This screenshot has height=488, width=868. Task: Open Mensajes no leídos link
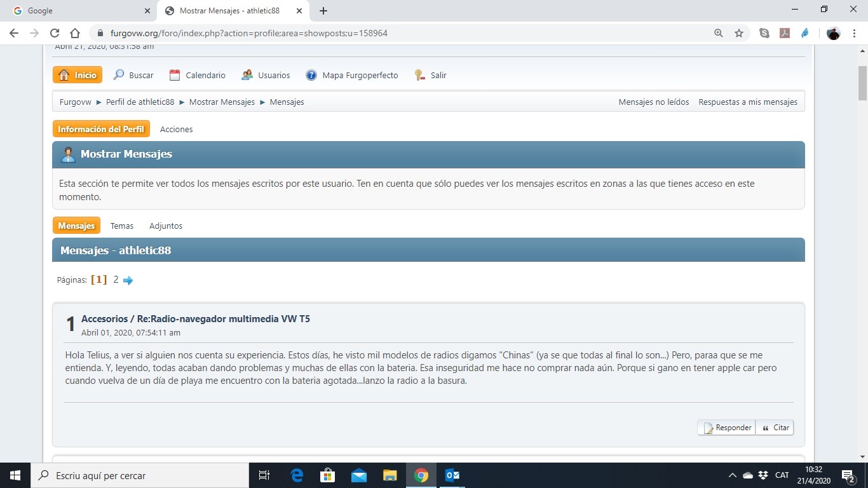pyautogui.click(x=654, y=102)
